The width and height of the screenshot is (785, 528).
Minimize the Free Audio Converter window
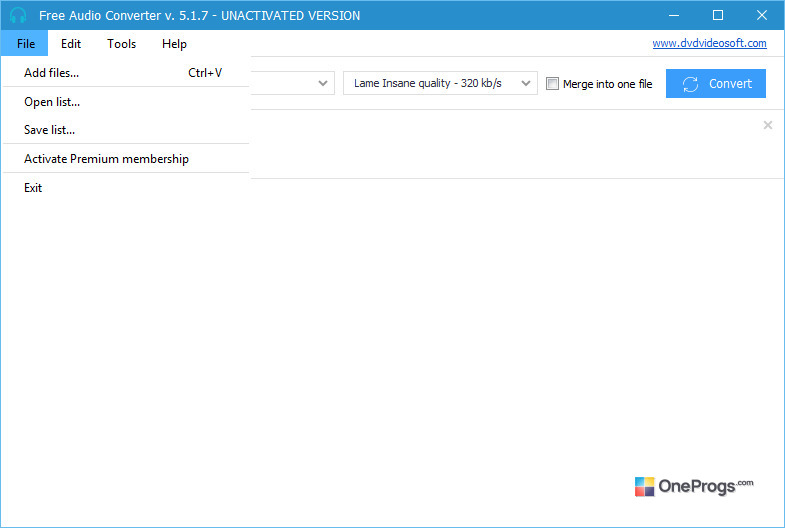[674, 15]
